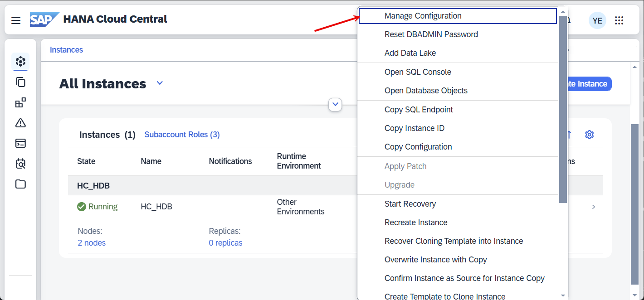Expand the All Instances view dropdown
The image size is (644, 300).
click(160, 83)
